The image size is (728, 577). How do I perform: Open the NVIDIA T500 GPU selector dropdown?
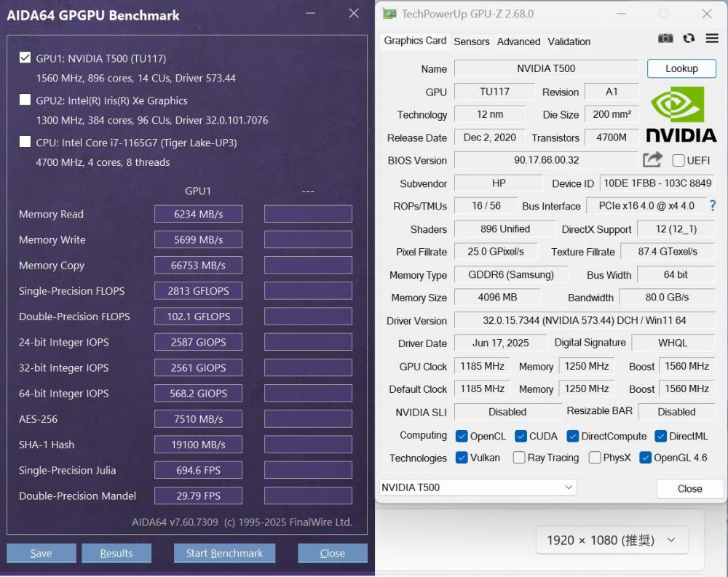point(478,488)
